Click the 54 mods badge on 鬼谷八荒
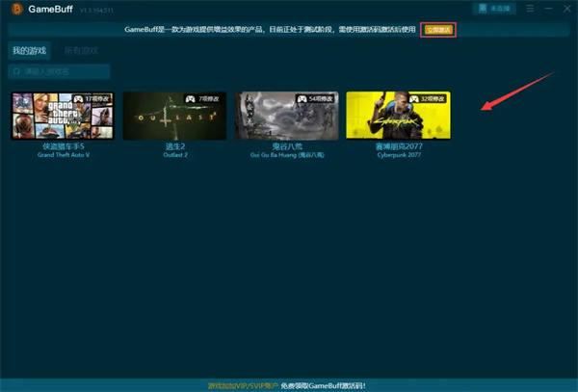Viewport: 578px width, 392px height. coord(314,99)
